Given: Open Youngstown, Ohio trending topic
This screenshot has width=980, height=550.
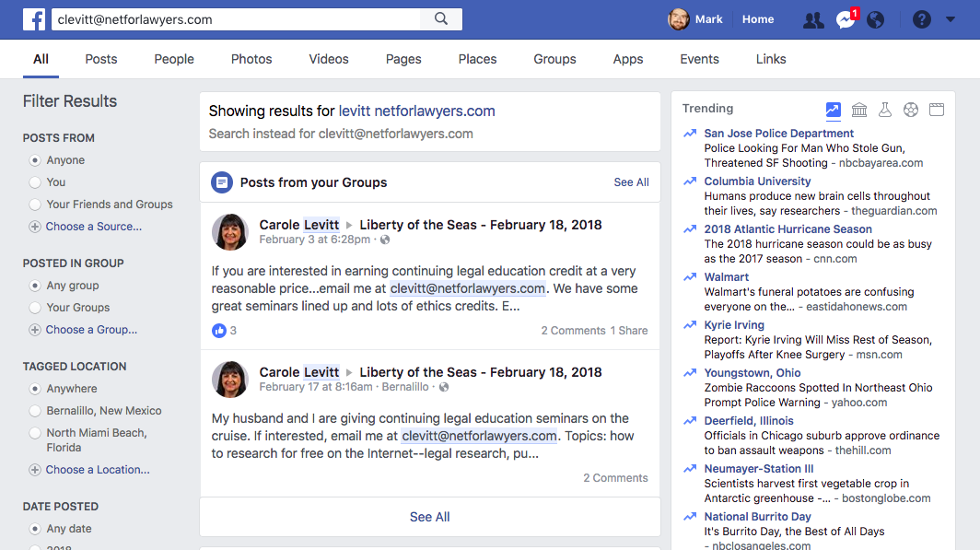Looking at the screenshot, I should pyautogui.click(x=752, y=373).
